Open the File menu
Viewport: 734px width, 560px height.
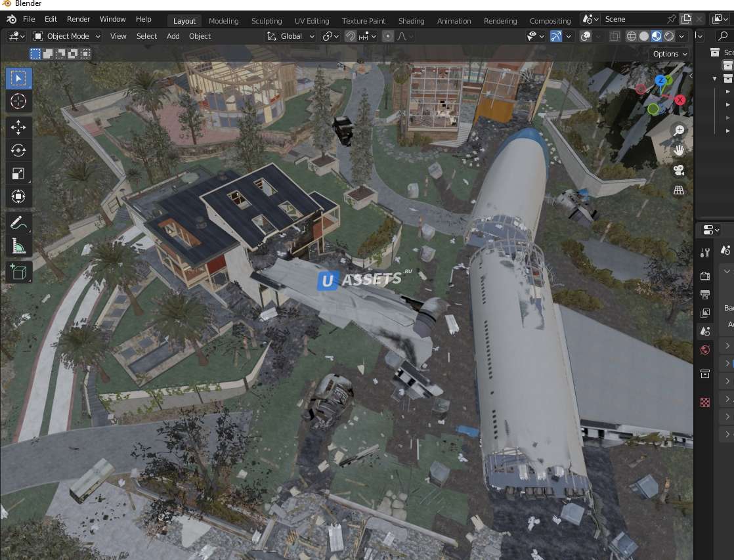click(x=29, y=19)
